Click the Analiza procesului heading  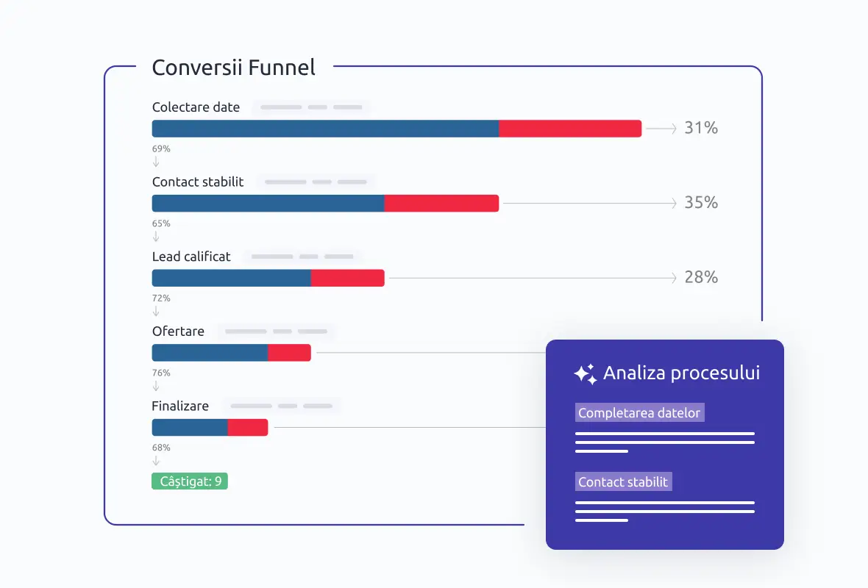click(x=681, y=373)
